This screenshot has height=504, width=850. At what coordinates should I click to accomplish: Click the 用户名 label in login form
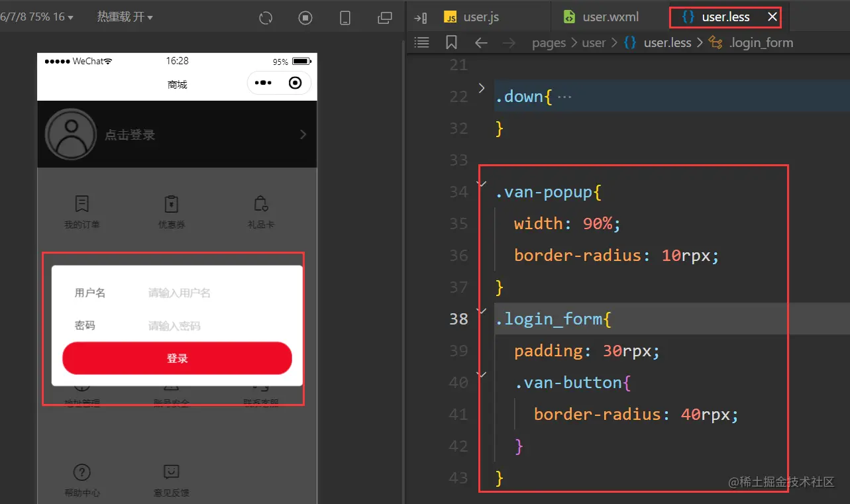point(90,293)
